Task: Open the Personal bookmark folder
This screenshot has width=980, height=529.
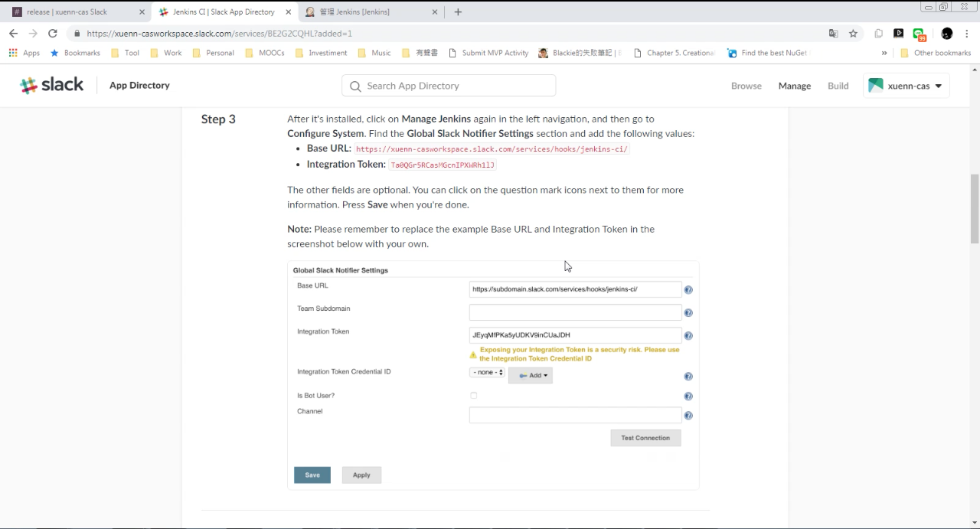Action: pyautogui.click(x=213, y=53)
